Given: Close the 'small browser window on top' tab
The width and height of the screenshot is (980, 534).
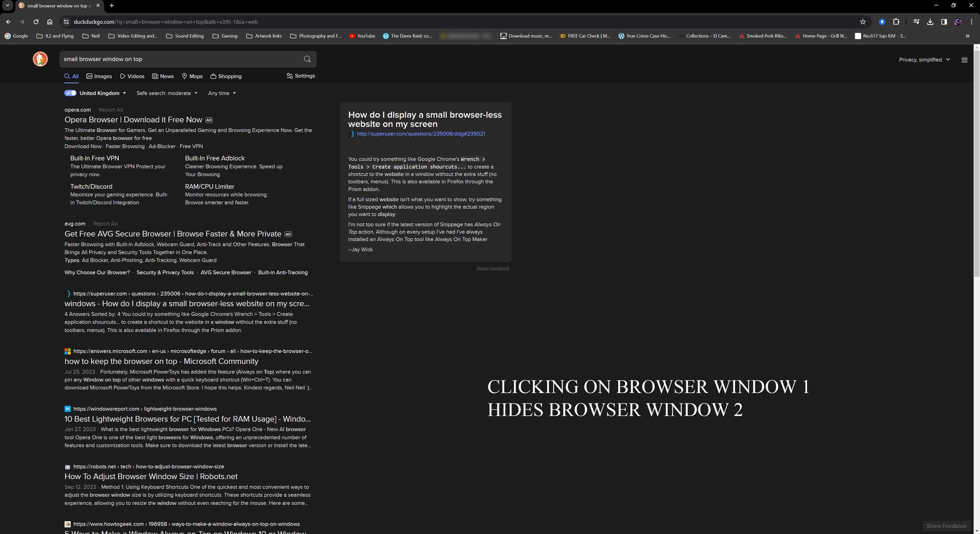Looking at the screenshot, I should tap(98, 5).
